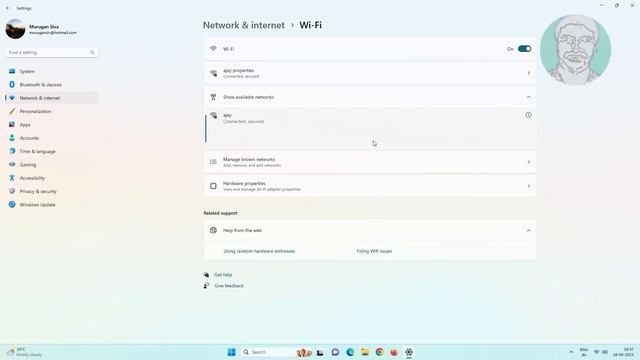This screenshot has width=640, height=360.
Task: Open Manage known networks
Action: (370, 162)
